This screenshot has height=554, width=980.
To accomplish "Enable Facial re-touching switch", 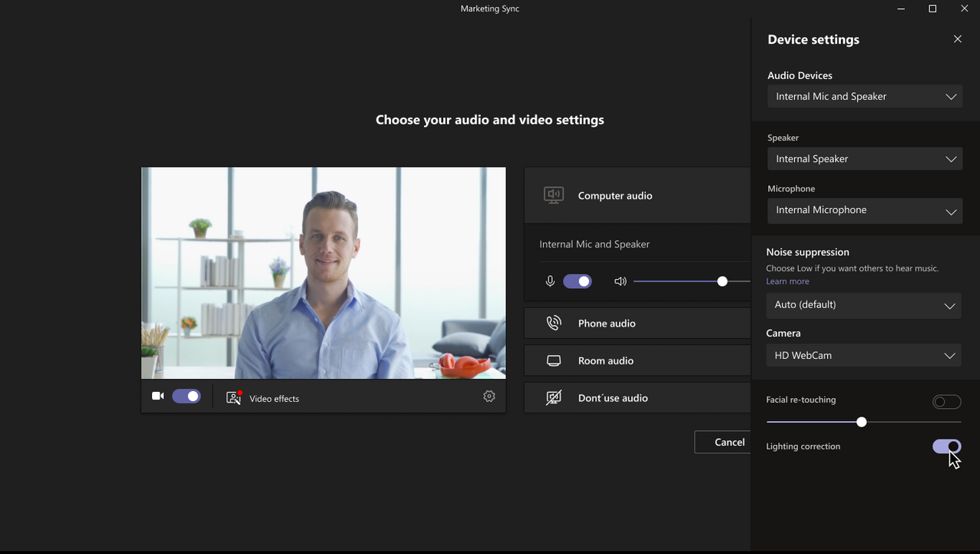I will (946, 402).
